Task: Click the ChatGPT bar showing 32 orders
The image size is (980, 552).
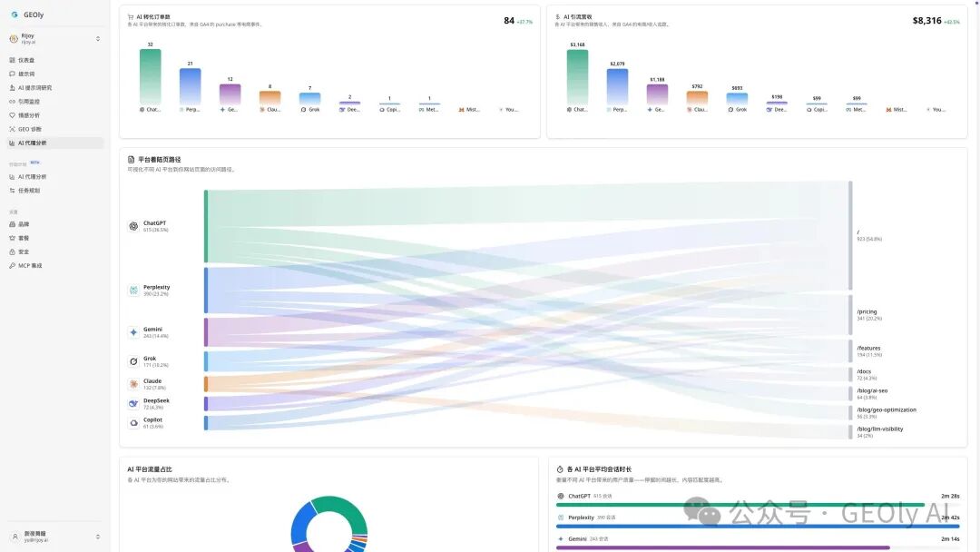Action: [x=150, y=76]
